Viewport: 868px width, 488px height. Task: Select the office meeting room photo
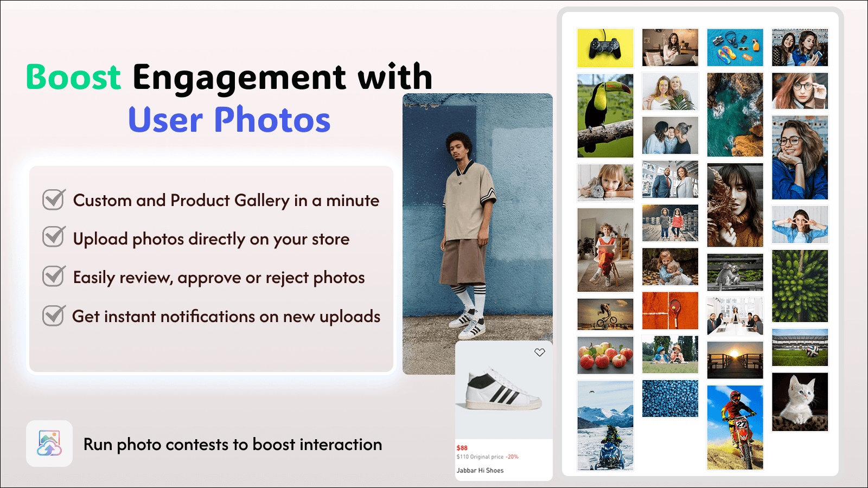tap(735, 316)
